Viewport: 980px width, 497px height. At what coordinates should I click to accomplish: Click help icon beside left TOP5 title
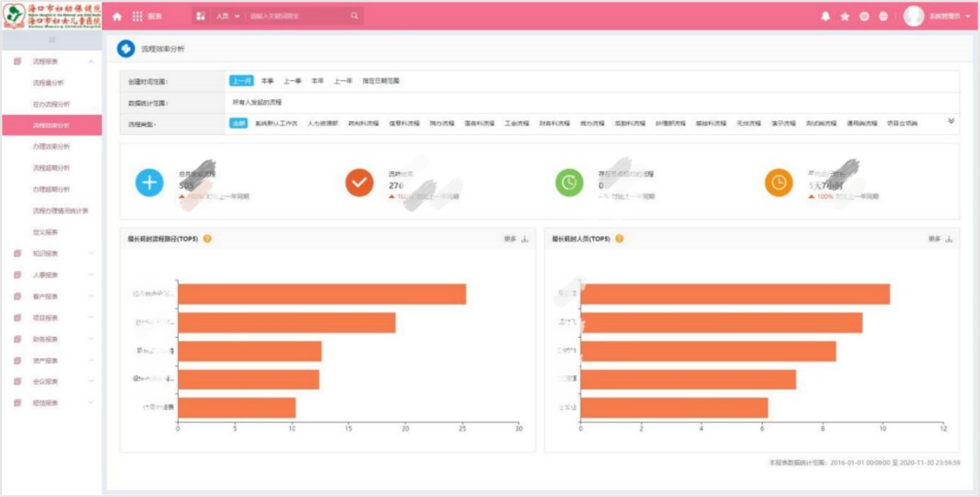point(207,239)
